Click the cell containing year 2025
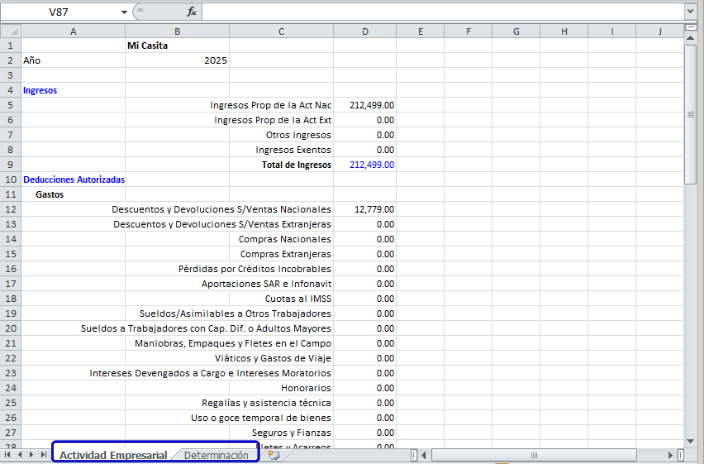704x465 pixels. pyautogui.click(x=177, y=61)
